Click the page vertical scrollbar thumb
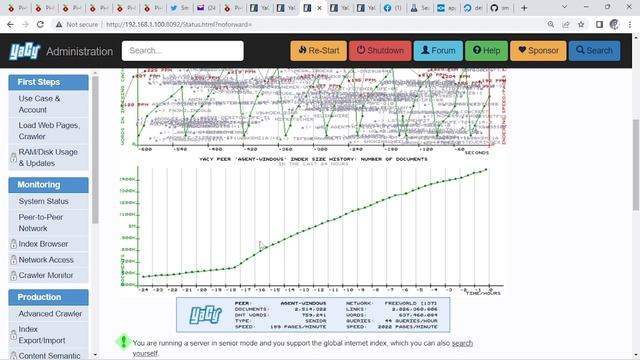This screenshot has width=640, height=360. (636, 164)
